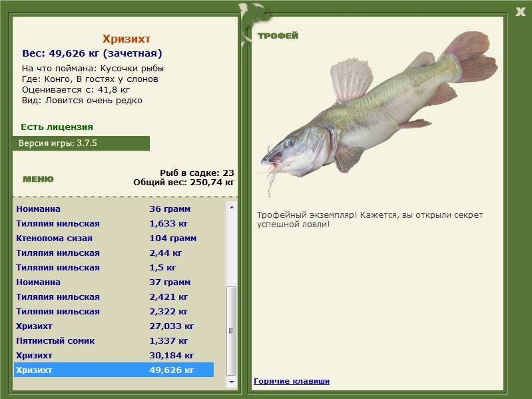Select the Тиляпия нильская 1,633 кг row
The image size is (532, 399).
(x=114, y=224)
